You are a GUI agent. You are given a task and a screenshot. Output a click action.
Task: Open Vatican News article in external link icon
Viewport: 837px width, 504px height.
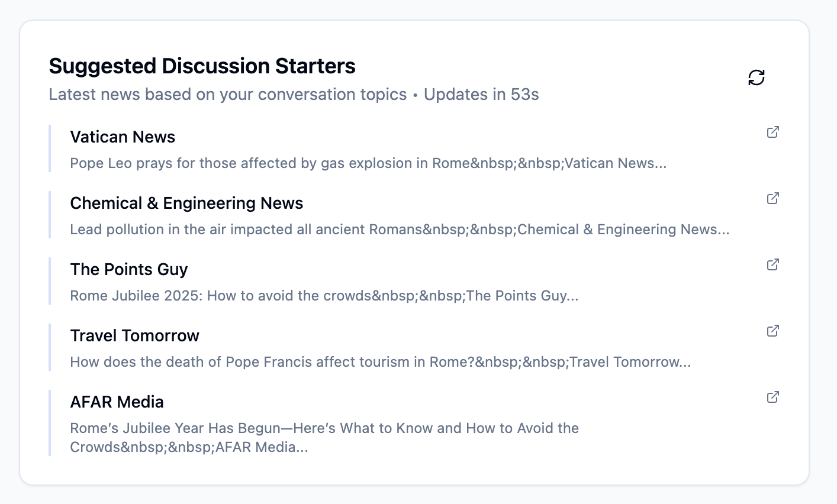[772, 132]
